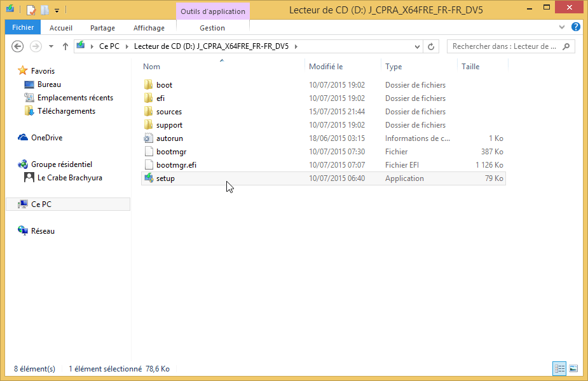Switch to the large icons view layout

pos(573,369)
